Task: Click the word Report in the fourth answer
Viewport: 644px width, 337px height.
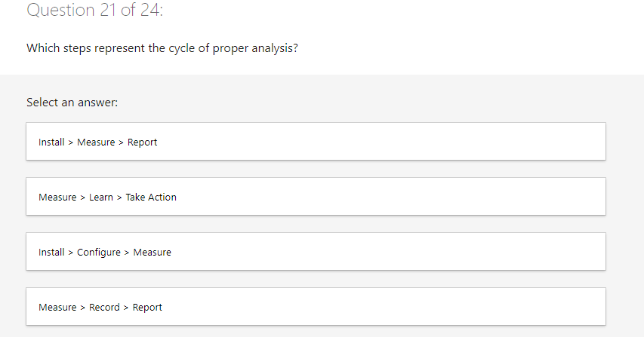Action: point(147,308)
